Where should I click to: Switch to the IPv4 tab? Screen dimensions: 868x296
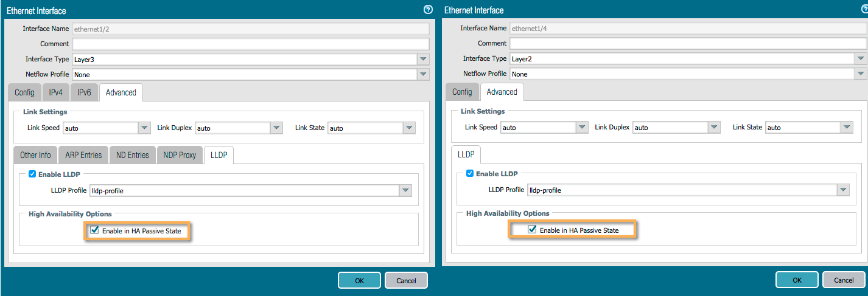point(56,92)
